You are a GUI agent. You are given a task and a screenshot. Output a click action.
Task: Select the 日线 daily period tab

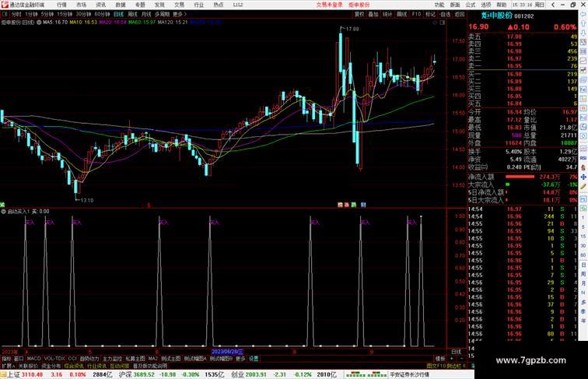click(x=118, y=14)
